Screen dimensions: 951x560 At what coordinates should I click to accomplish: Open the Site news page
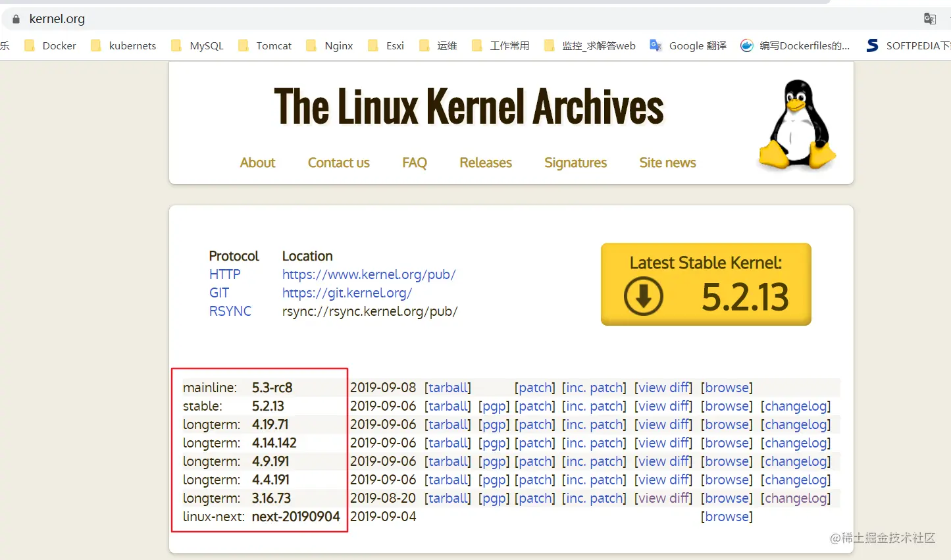tap(667, 163)
